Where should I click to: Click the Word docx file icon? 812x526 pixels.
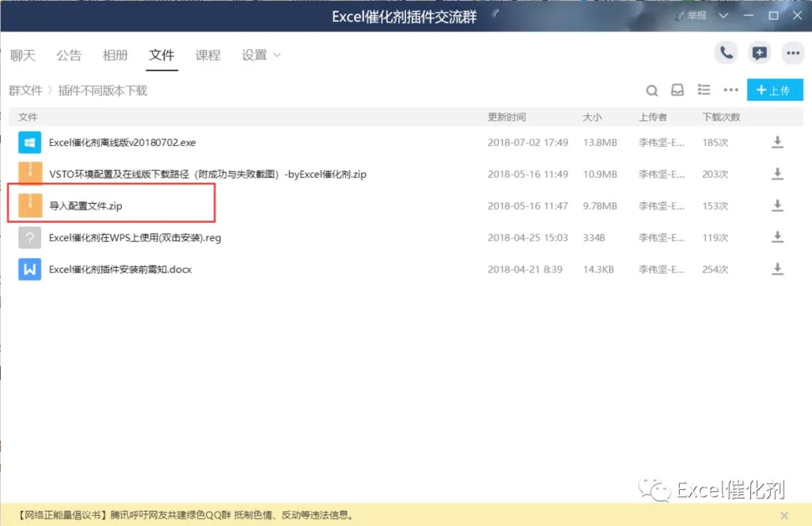click(x=29, y=269)
